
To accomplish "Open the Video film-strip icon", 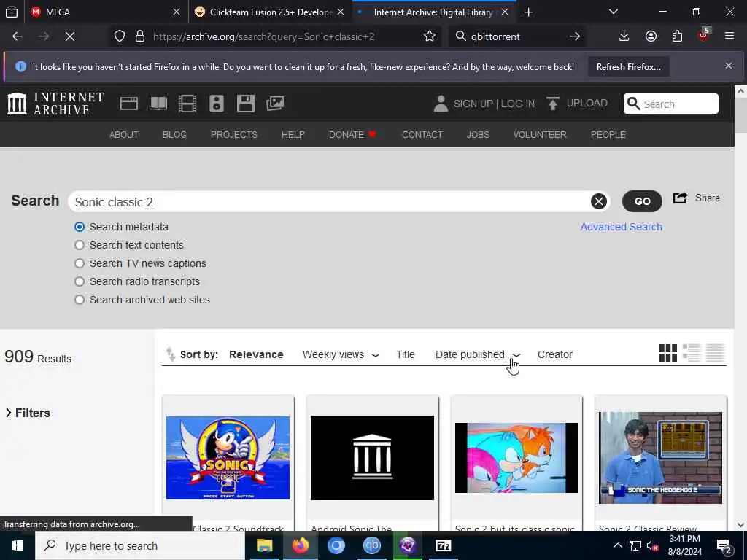I will pyautogui.click(x=187, y=104).
